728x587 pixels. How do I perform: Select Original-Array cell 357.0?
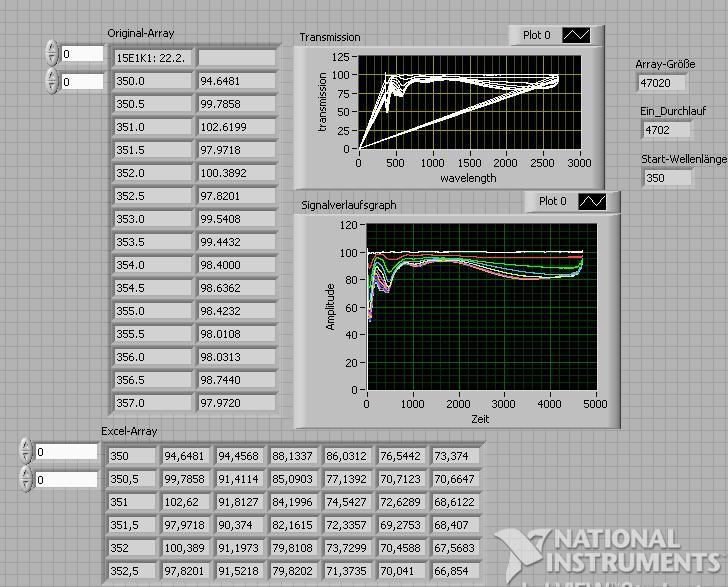coord(153,403)
